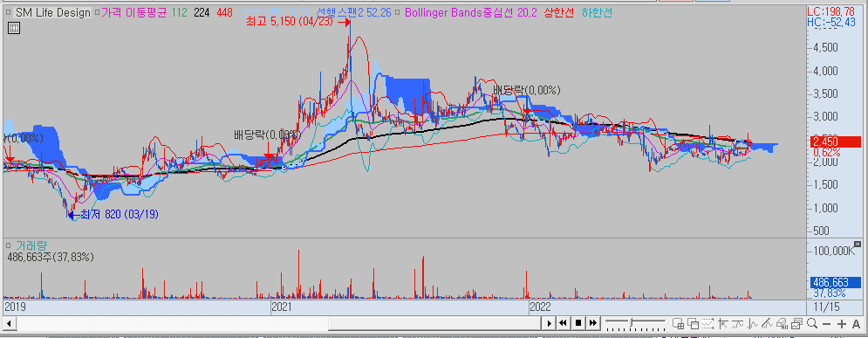The height and width of the screenshot is (338, 868).
Task: Click the play button in the chart playback controls
Action: [549, 323]
